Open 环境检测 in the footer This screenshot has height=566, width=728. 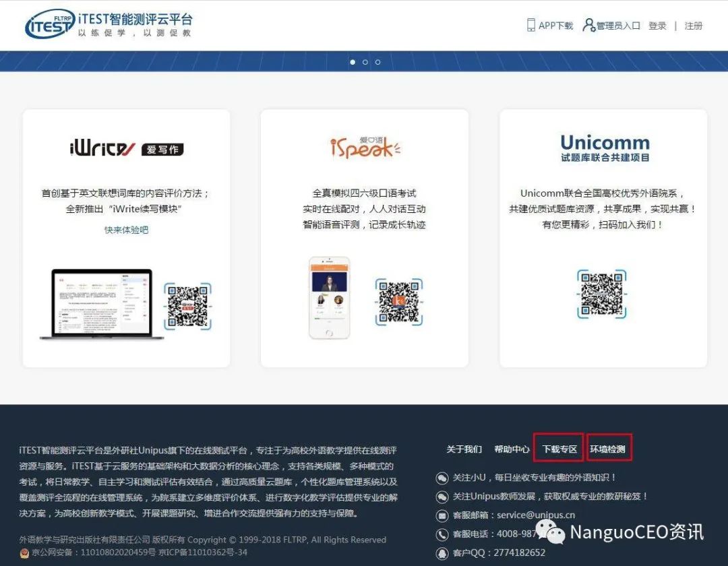click(x=608, y=449)
